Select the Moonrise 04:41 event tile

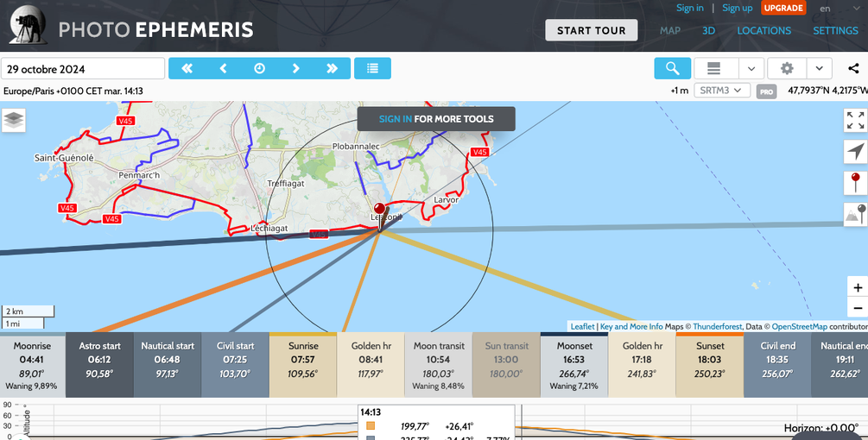32,365
